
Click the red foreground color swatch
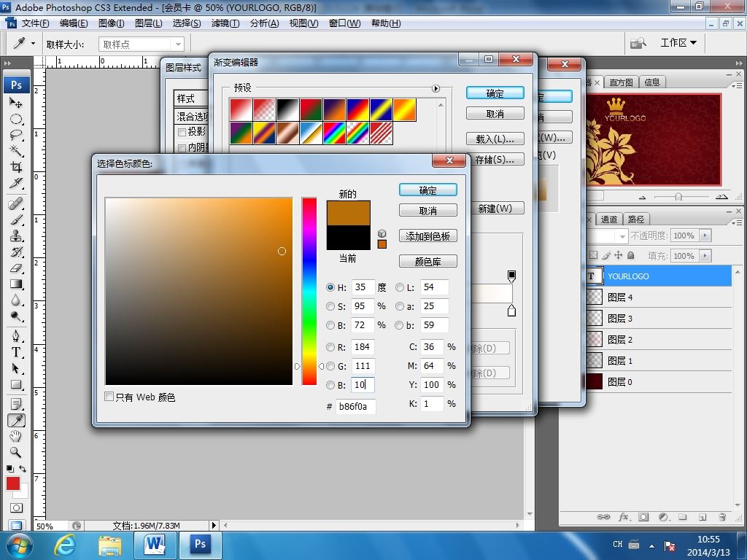click(13, 483)
